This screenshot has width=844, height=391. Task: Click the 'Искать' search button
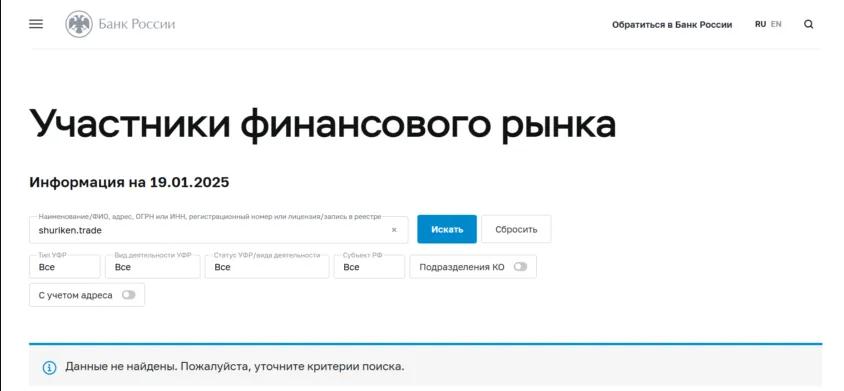tap(447, 229)
